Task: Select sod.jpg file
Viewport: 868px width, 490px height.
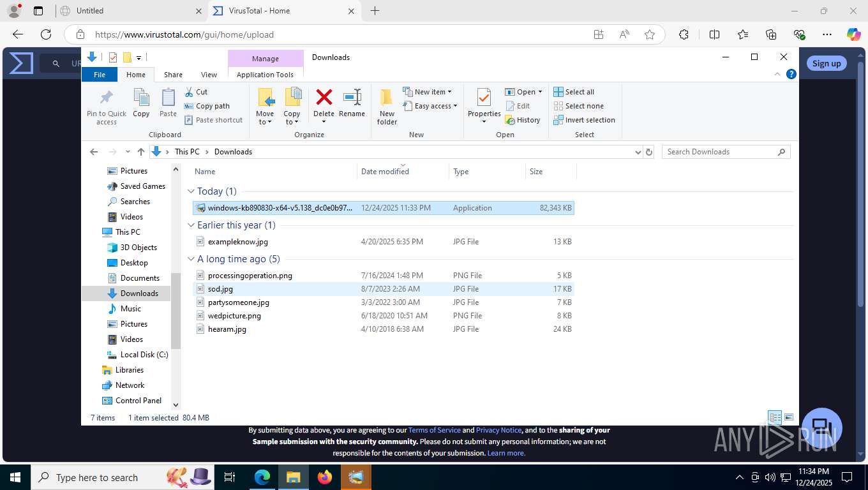Action: [x=384, y=289]
